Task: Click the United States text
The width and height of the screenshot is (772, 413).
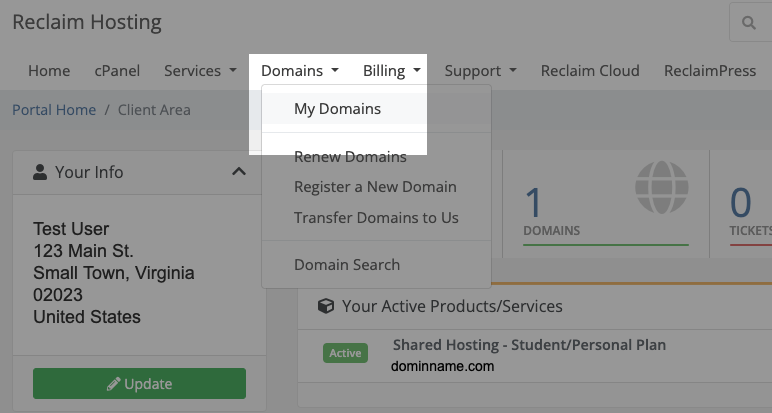Action: tap(87, 317)
